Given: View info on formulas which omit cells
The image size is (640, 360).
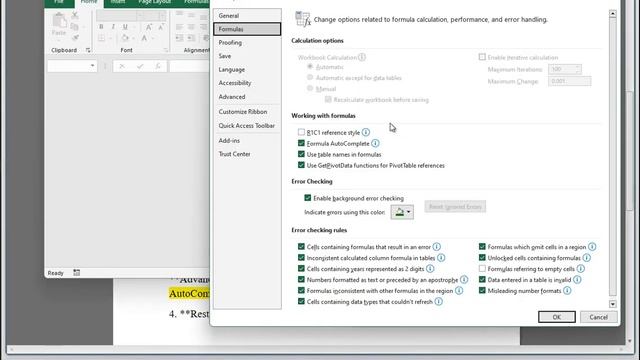Looking at the screenshot, I should coord(592,247).
